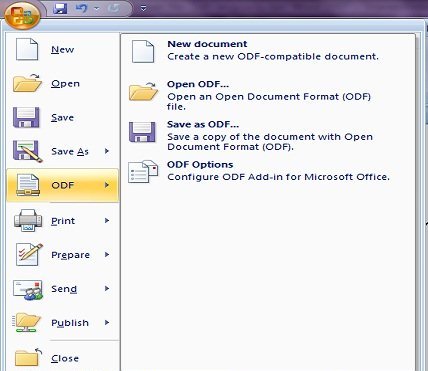Viewport: 428px width, 371px height.
Task: Select the Save As menu label
Action: [70, 152]
